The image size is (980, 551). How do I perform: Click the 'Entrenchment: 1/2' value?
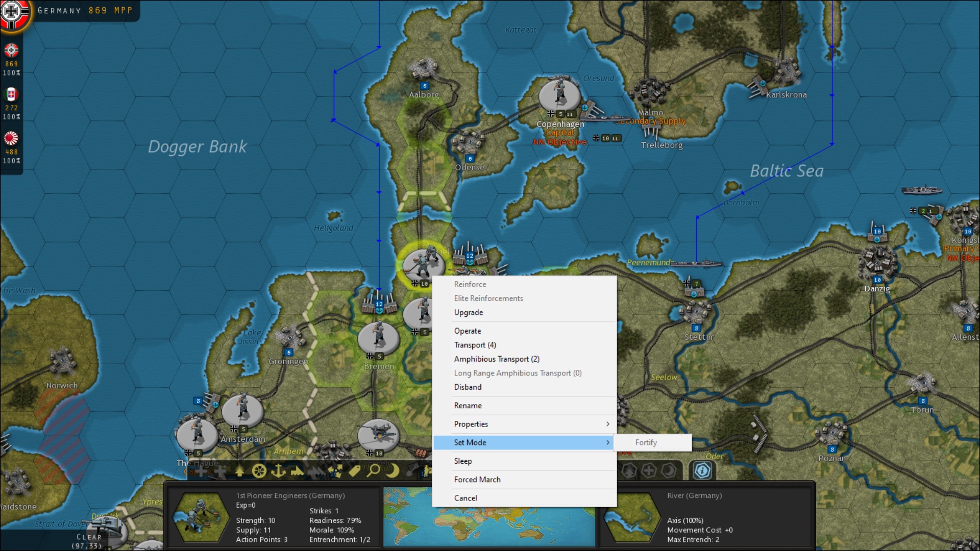(x=340, y=539)
